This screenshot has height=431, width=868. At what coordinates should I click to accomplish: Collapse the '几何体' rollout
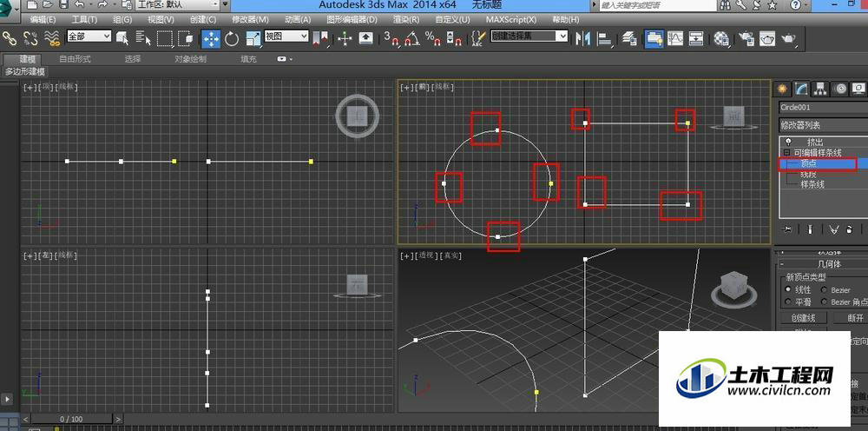click(821, 264)
